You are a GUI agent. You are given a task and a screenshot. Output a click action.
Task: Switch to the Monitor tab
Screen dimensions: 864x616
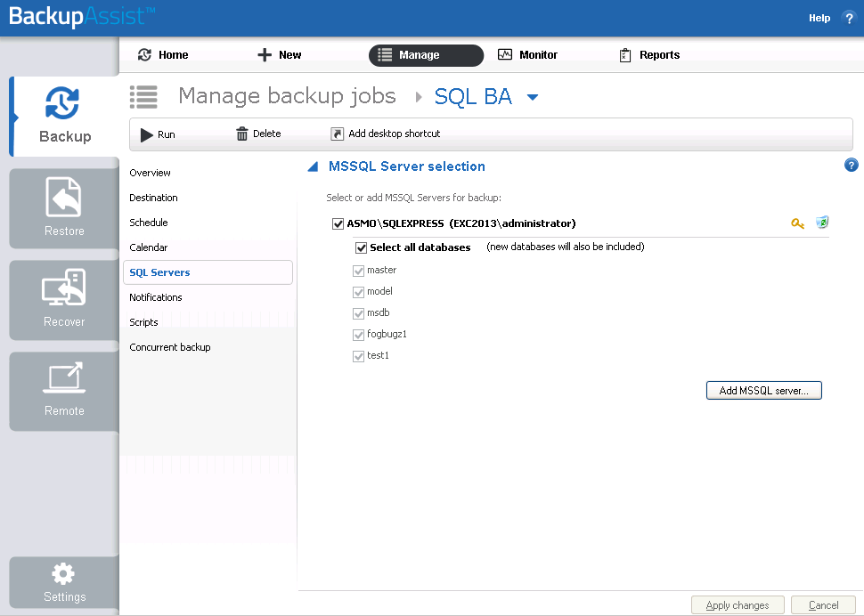[527, 54]
